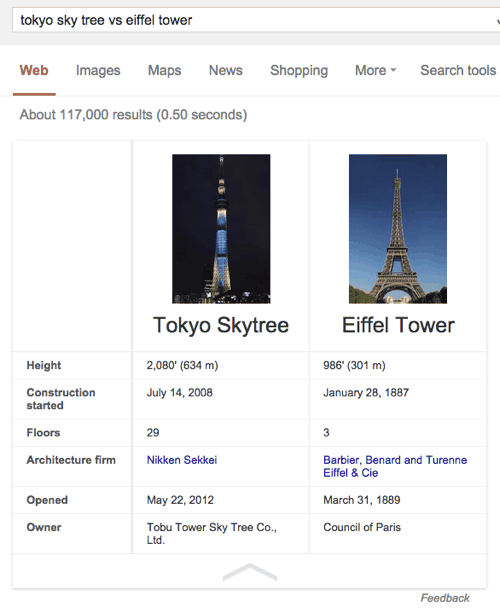This screenshot has width=500, height=613.
Task: Click the Height row label
Action: 44,365
